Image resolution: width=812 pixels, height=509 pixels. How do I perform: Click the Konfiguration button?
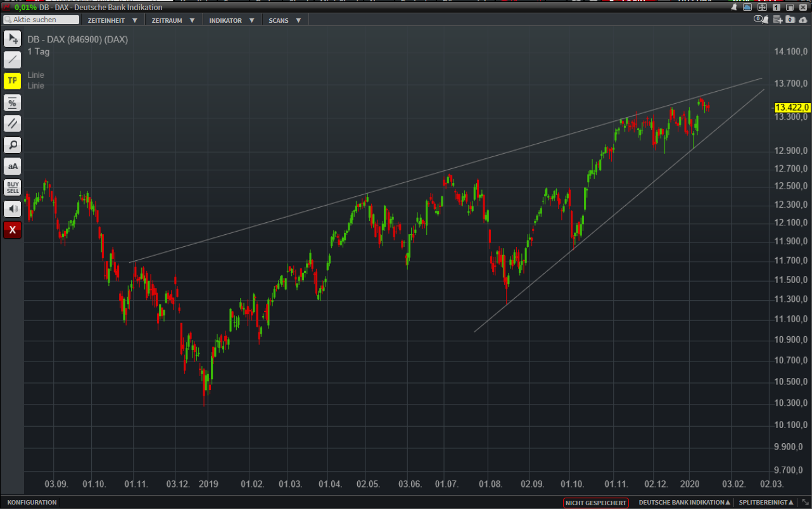tap(32, 503)
